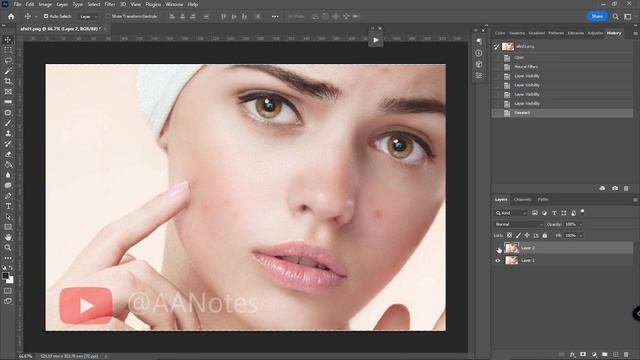Screen dimensions: 640x360
Task: Open the search icon beside Share
Action: [x=616, y=16]
